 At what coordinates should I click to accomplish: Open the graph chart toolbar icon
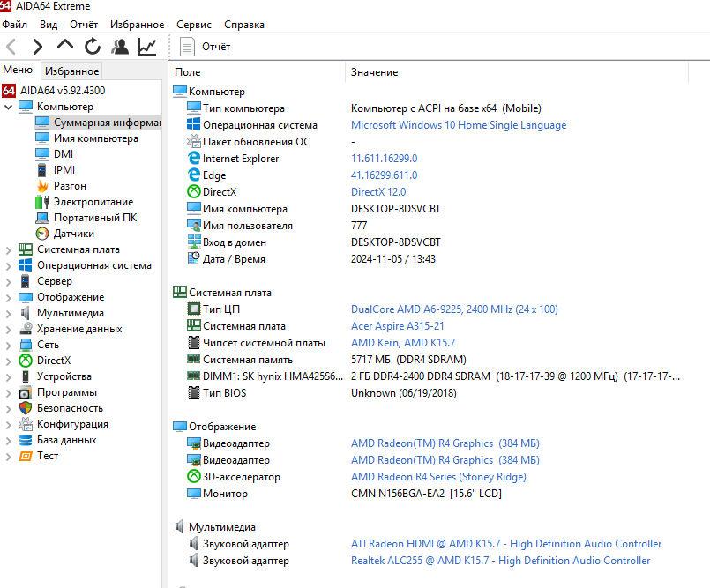pyautogui.click(x=147, y=46)
